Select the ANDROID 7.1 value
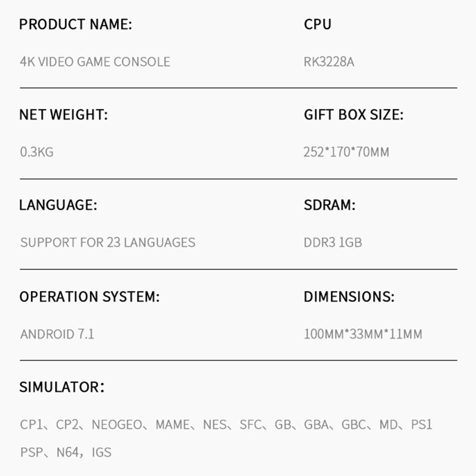476x476 pixels. (x=57, y=334)
